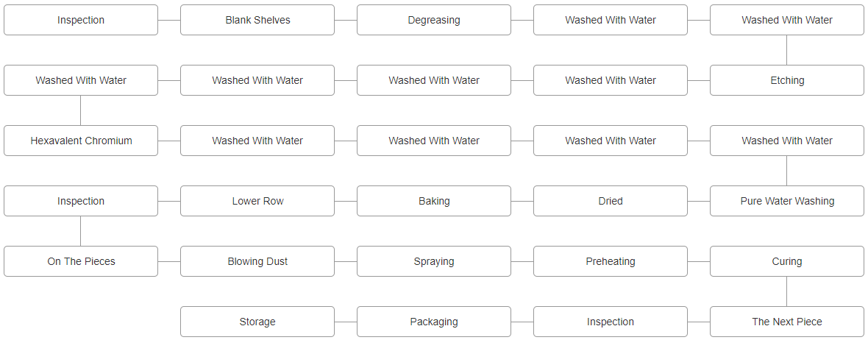This screenshot has width=868, height=340.
Task: Select The Next Piece node
Action: pos(787,322)
